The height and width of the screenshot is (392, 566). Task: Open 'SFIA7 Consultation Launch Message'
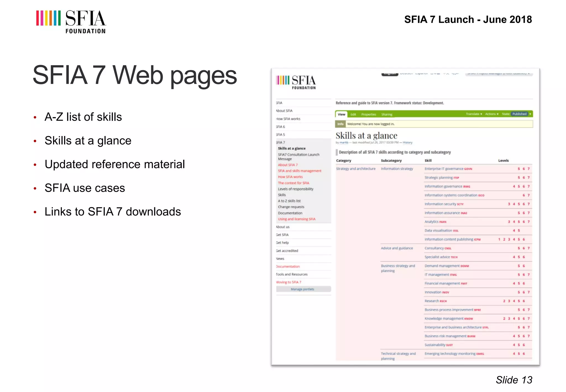pyautogui.click(x=298, y=157)
